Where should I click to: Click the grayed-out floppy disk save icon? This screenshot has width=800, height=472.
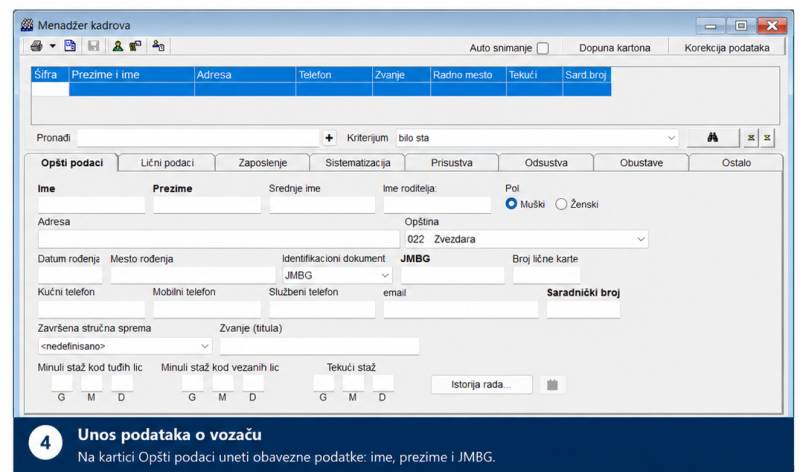(93, 46)
